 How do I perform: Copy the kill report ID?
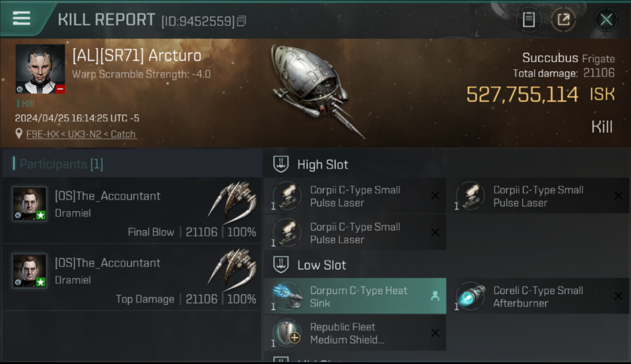click(242, 20)
